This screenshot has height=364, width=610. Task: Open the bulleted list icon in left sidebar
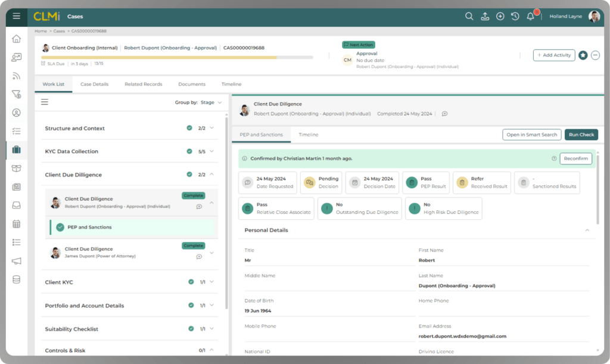[x=16, y=242]
